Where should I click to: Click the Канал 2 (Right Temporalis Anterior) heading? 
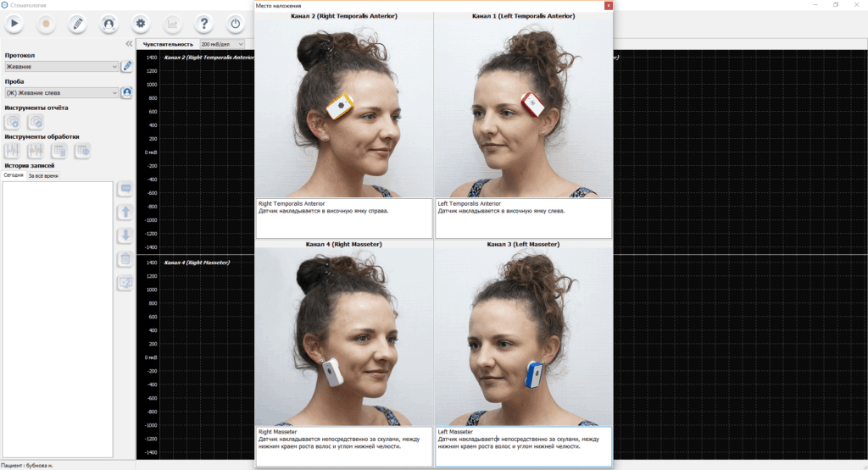pyautogui.click(x=344, y=16)
